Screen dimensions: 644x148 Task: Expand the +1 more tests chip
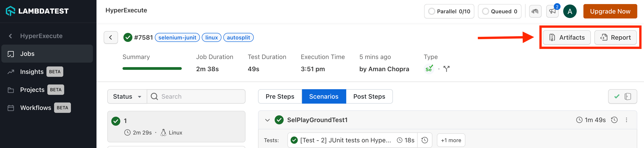[x=451, y=140]
